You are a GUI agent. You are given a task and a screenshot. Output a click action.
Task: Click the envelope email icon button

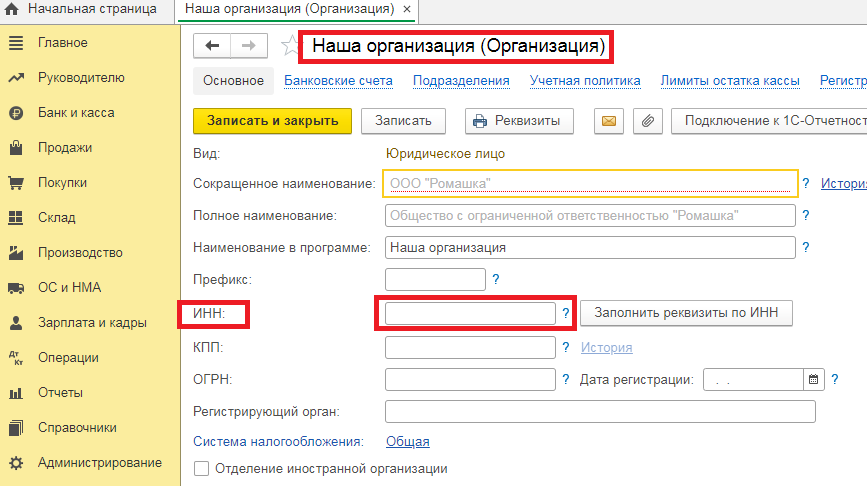[x=609, y=121]
